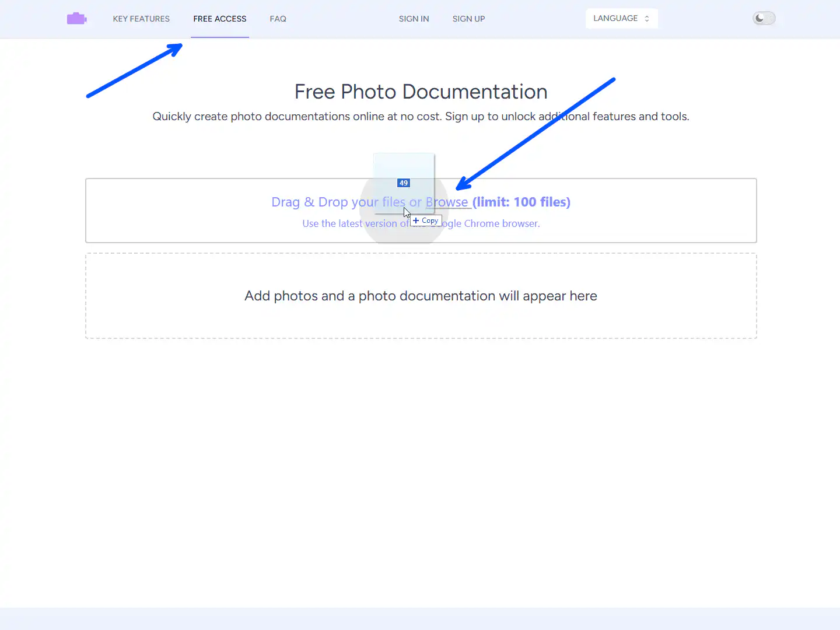The width and height of the screenshot is (840, 630).
Task: Click SIGN IN in the navigation bar
Action: click(414, 19)
